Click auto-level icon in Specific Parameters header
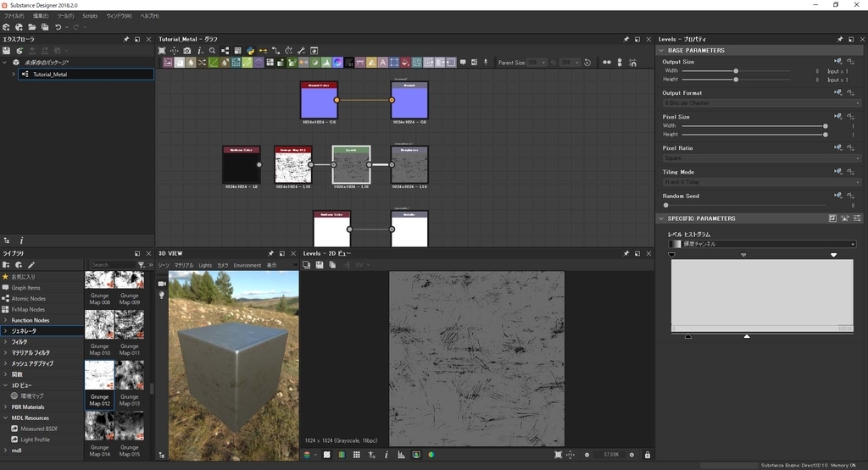Viewport: 868px width, 470px height. coord(845,218)
